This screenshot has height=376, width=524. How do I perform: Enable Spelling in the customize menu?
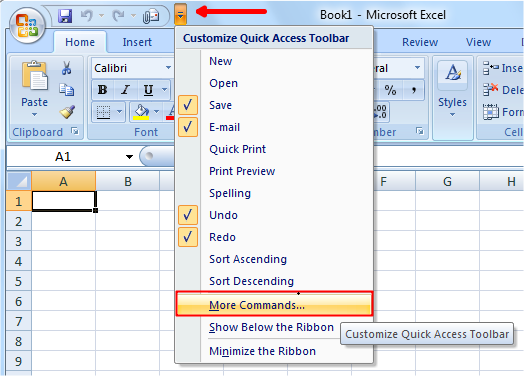(274, 193)
